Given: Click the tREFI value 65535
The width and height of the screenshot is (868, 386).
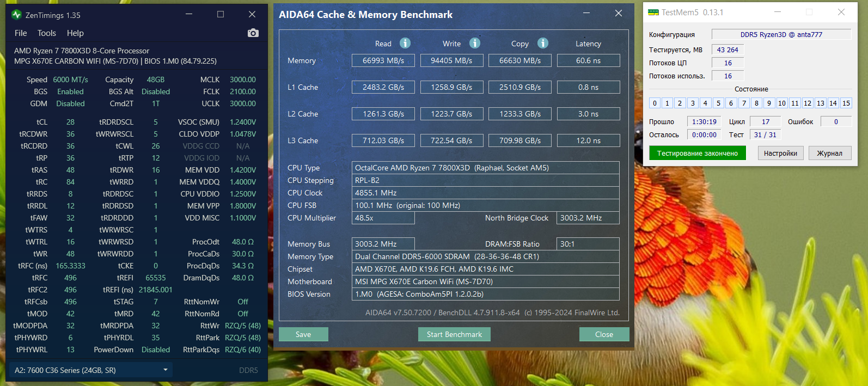Looking at the screenshot, I should click(156, 278).
